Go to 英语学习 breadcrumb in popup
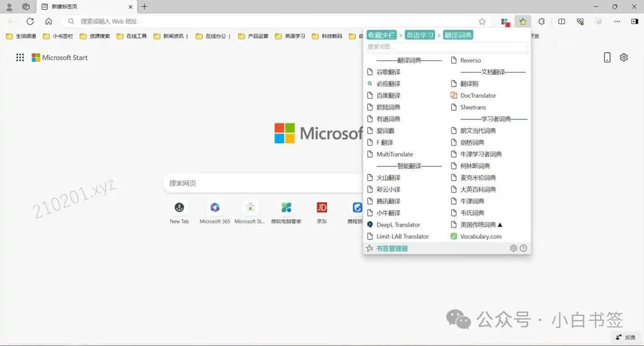644x346 pixels. [420, 35]
